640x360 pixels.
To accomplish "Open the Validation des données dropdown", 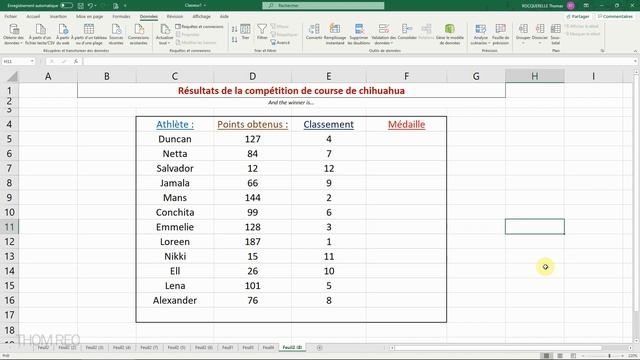I will click(384, 34).
